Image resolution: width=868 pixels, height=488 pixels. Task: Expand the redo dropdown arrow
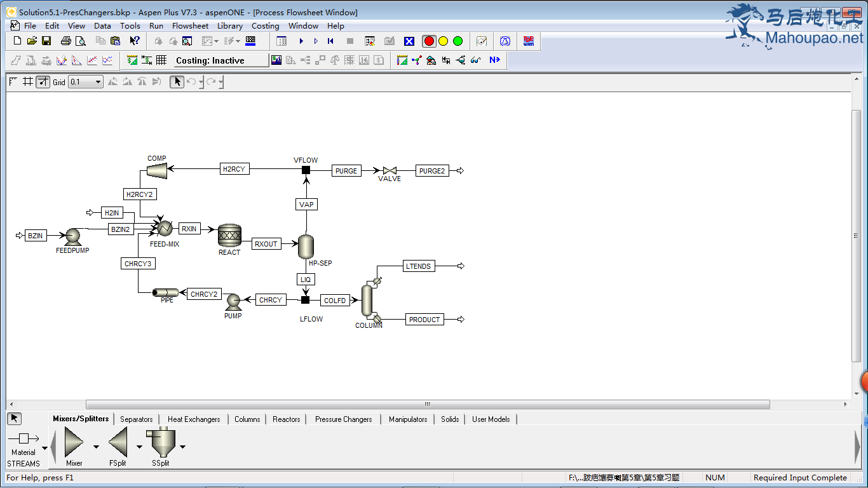point(220,82)
